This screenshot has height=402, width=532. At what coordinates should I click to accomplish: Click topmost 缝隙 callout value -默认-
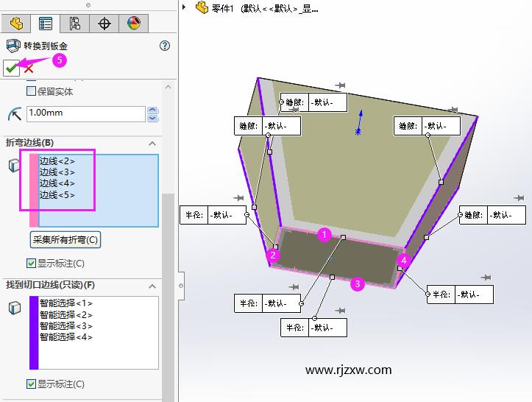point(327,102)
